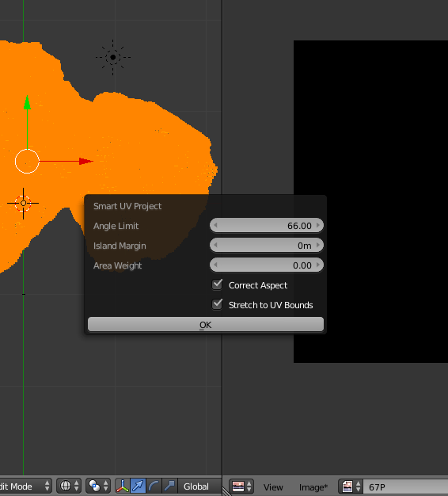Decrease Island Margin with left arrow
This screenshot has width=448, height=496.
click(x=215, y=245)
